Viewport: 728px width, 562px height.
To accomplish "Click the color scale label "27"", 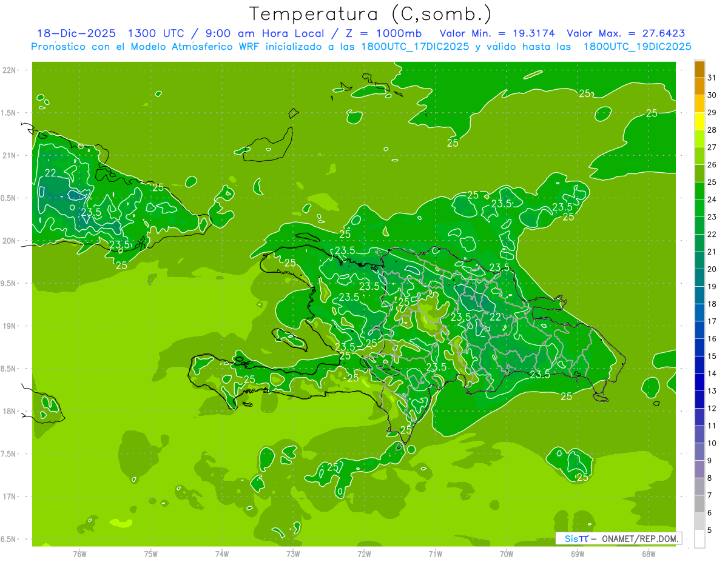I will pos(712,147).
